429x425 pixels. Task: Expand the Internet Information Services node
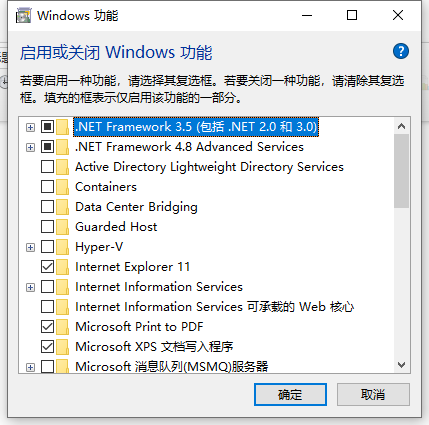pos(30,287)
